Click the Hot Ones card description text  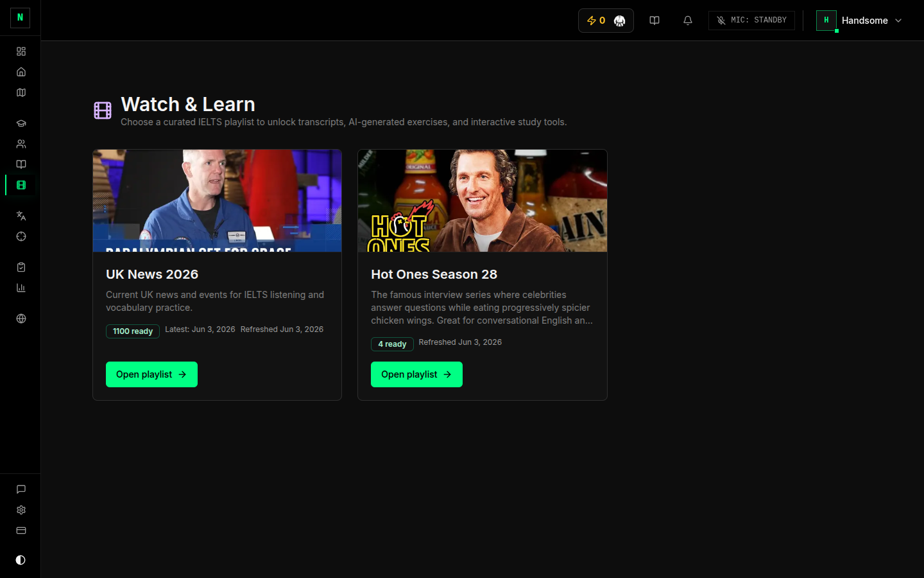point(482,308)
